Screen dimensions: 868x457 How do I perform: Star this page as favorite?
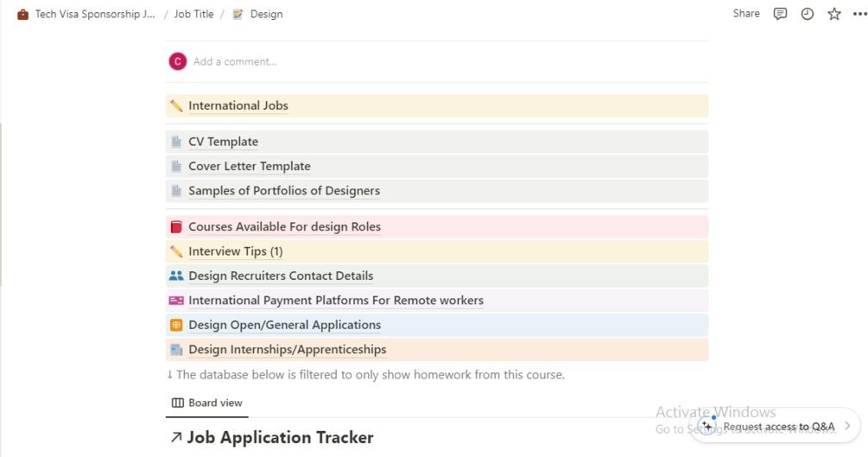pyautogui.click(x=833, y=14)
